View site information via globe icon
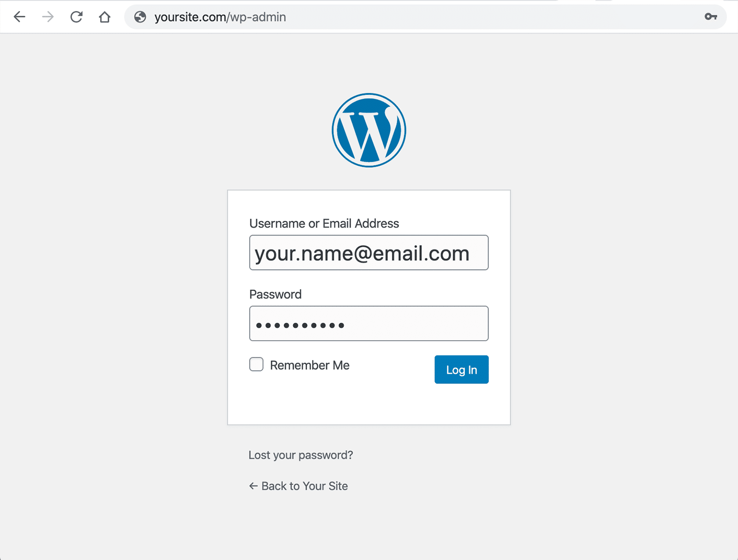 coord(140,17)
